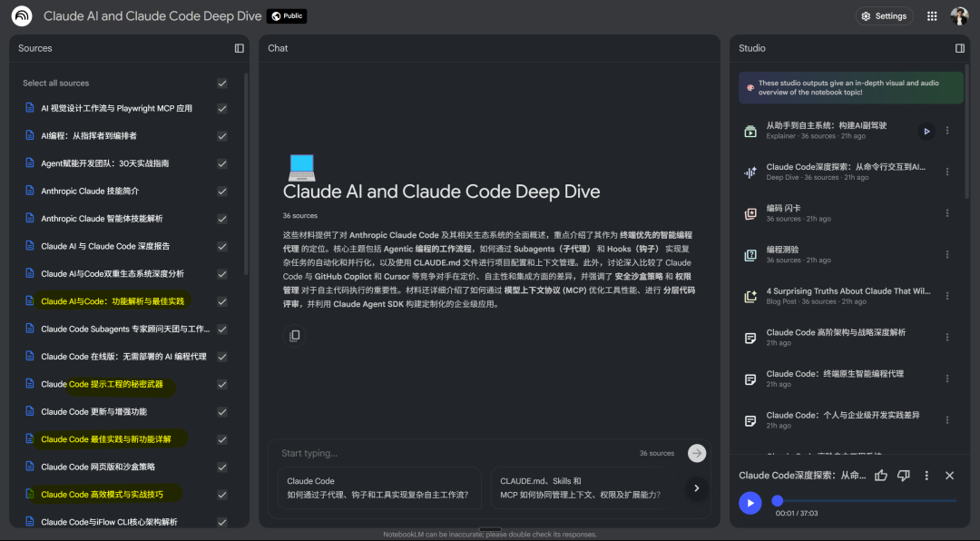Viewport: 980px width, 541px height.
Task: Click note icon for Claude Code 高阶架构与战略深度解析
Action: [750, 338]
